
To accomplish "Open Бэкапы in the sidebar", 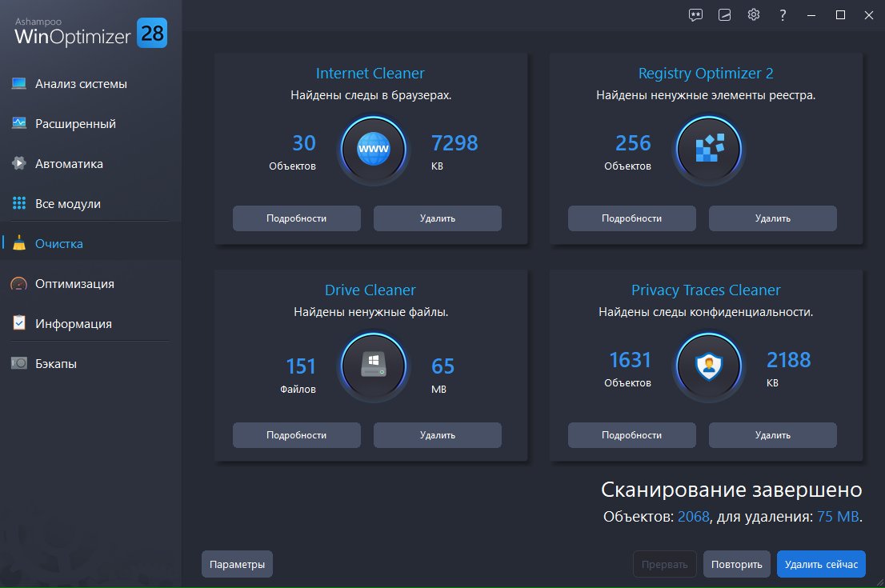I will [x=56, y=364].
